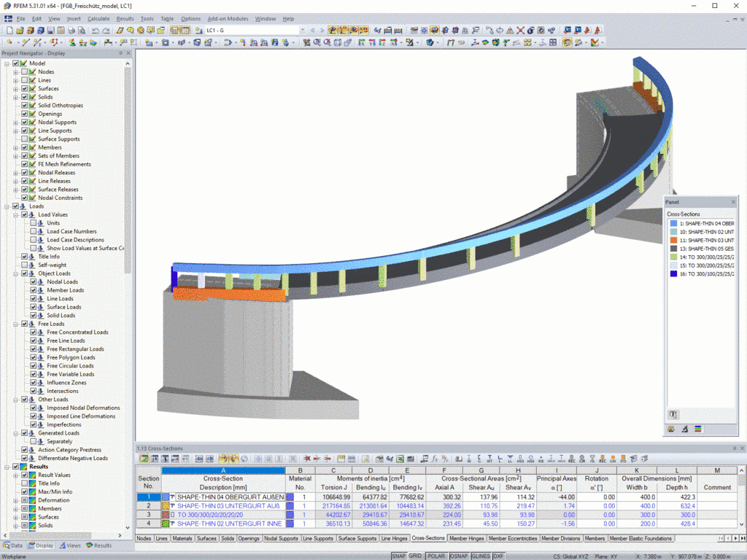
Task: Close the Project Navigator panel
Action: pos(128,53)
